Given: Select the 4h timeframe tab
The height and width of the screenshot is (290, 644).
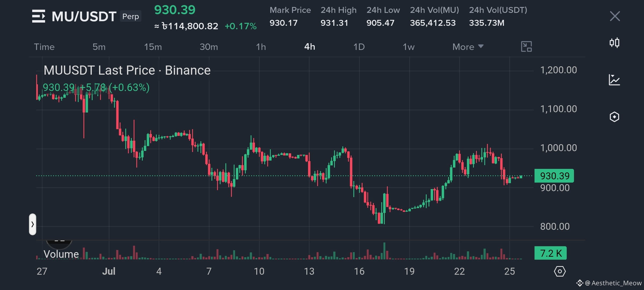Looking at the screenshot, I should click(309, 47).
